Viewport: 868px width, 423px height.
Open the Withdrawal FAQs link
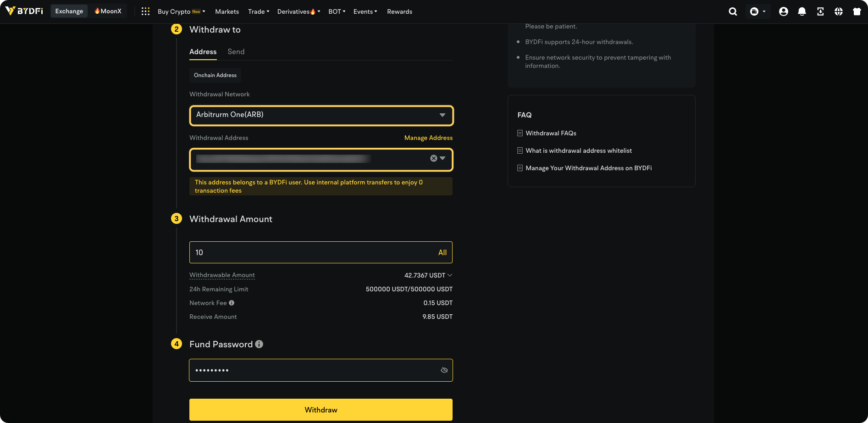point(551,133)
